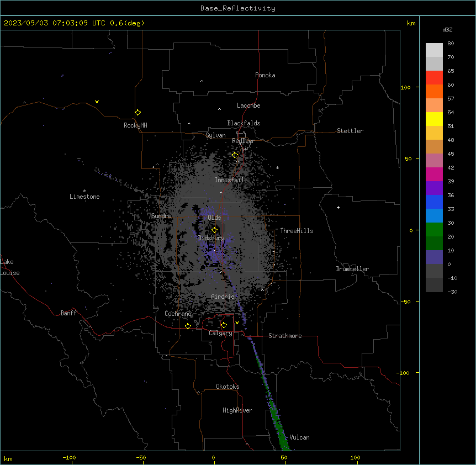
Task: Click the Calgary city label
Action: pos(220,333)
